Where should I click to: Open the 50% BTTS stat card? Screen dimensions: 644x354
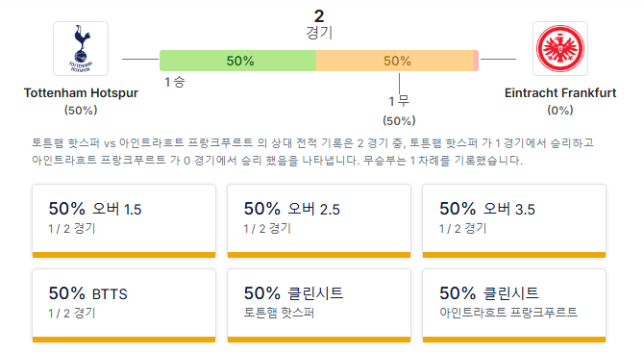click(x=124, y=306)
